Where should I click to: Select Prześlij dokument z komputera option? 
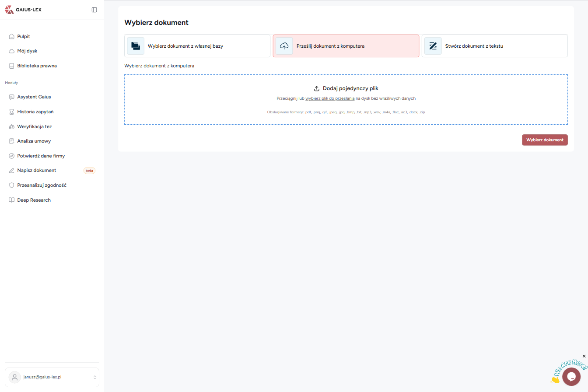pyautogui.click(x=346, y=46)
